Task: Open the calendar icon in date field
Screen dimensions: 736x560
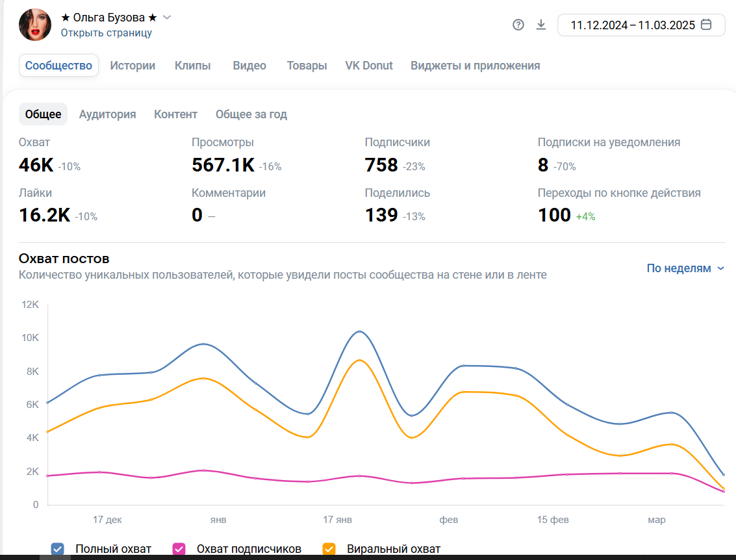Action: point(706,25)
